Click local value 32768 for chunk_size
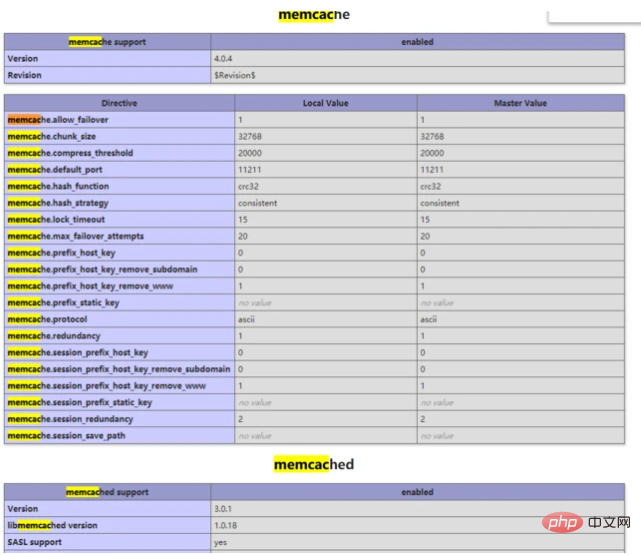 coord(250,137)
